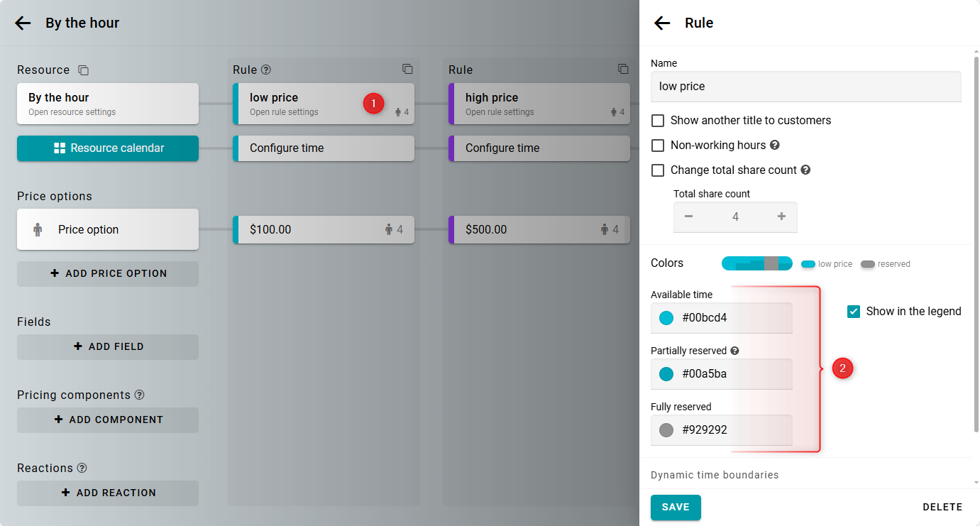This screenshot has height=526, width=980.
Task: Click ADD FIELD button
Action: [108, 346]
